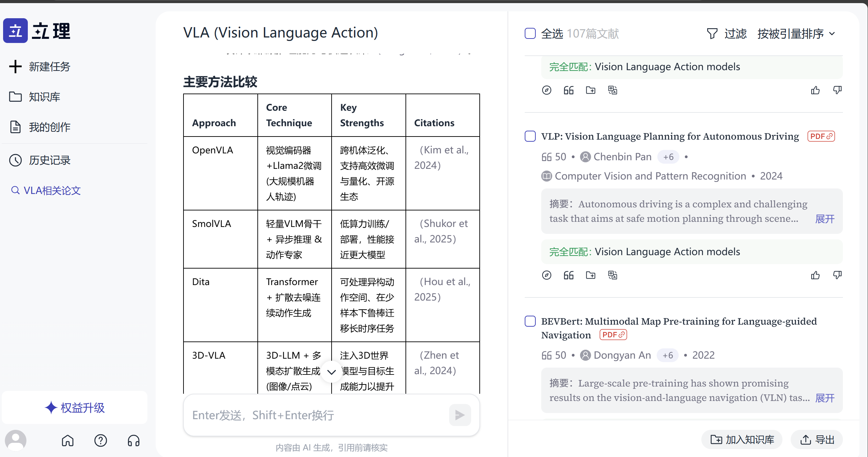Expand VLP abstract with 展开

click(x=825, y=219)
